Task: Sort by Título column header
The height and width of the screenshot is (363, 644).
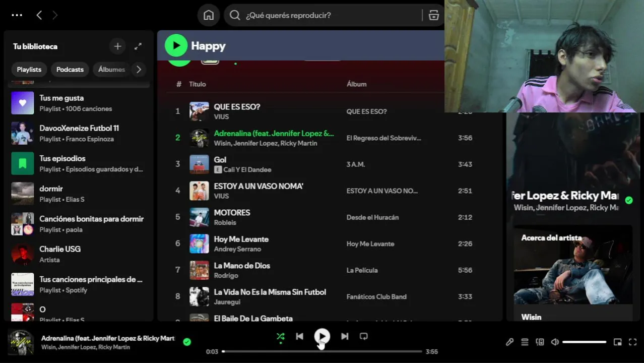Action: click(x=198, y=84)
